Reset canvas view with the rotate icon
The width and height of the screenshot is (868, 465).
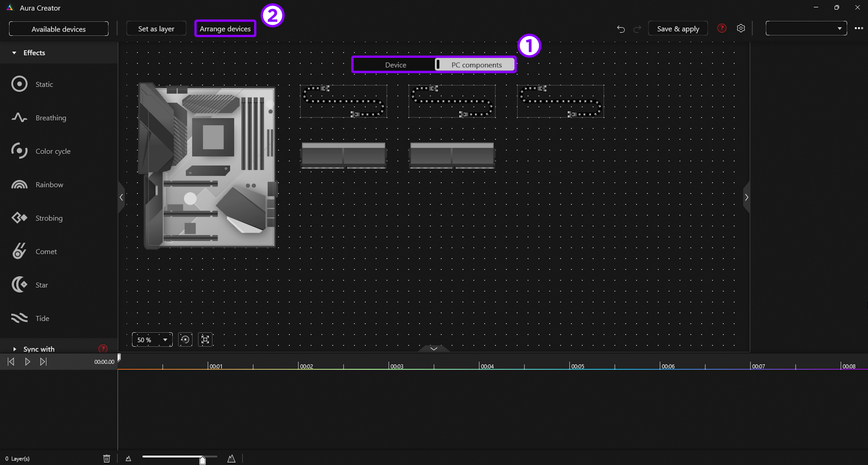tap(185, 339)
